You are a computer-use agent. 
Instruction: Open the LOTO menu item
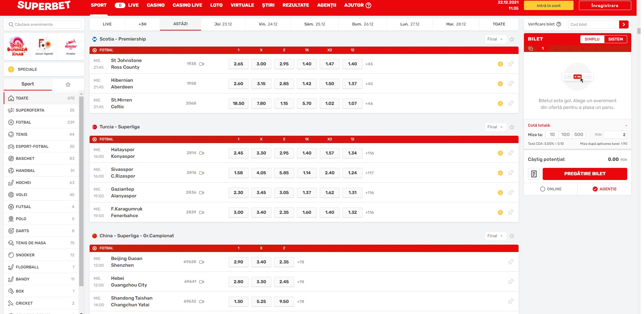coord(216,5)
